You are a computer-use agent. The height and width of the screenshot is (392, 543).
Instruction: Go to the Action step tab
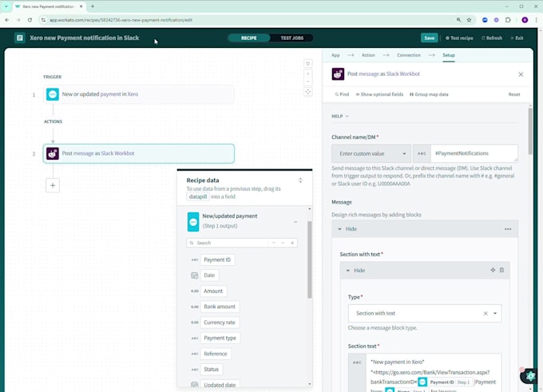pyautogui.click(x=368, y=55)
